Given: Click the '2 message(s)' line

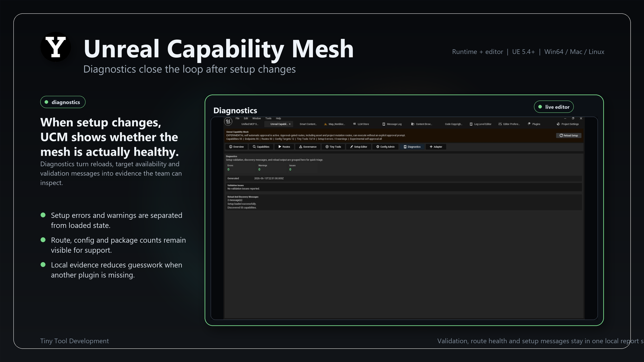Looking at the screenshot, I should tap(235, 200).
